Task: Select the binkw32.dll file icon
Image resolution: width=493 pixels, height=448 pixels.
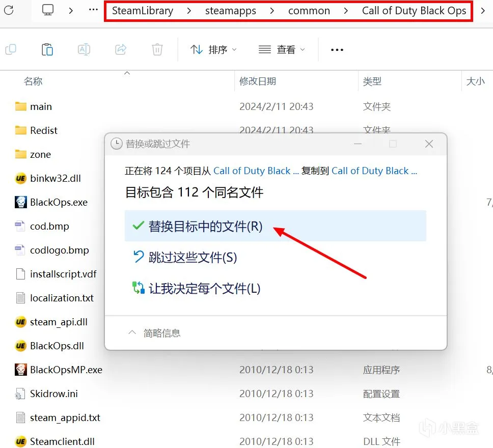Action: click(21, 178)
